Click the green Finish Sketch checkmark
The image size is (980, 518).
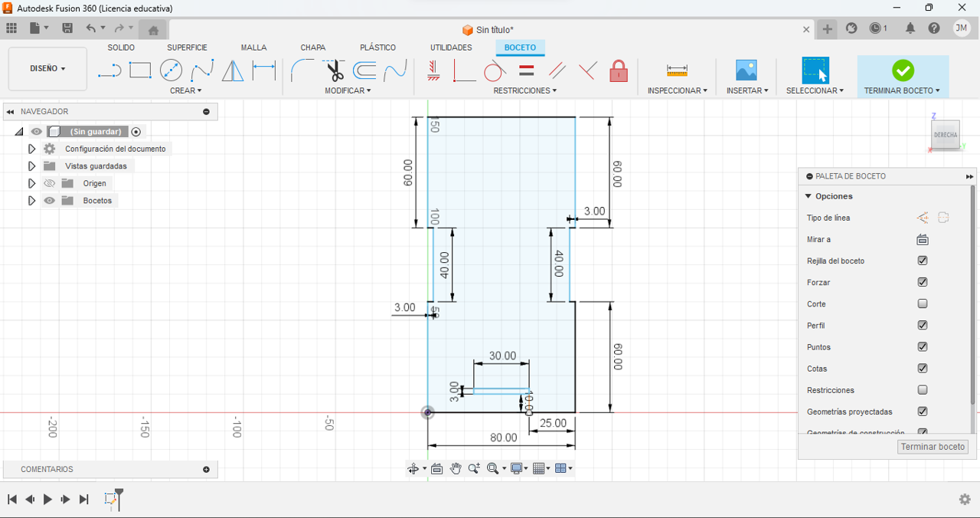(x=903, y=70)
